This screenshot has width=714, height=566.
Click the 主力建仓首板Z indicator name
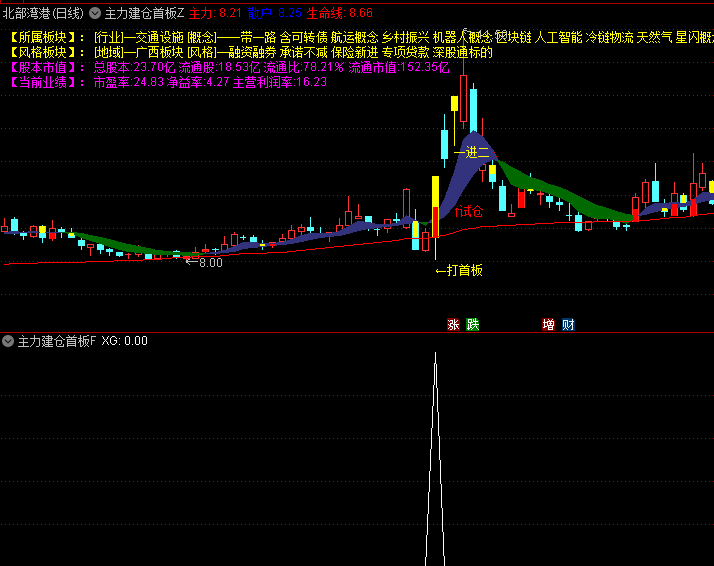(x=144, y=13)
